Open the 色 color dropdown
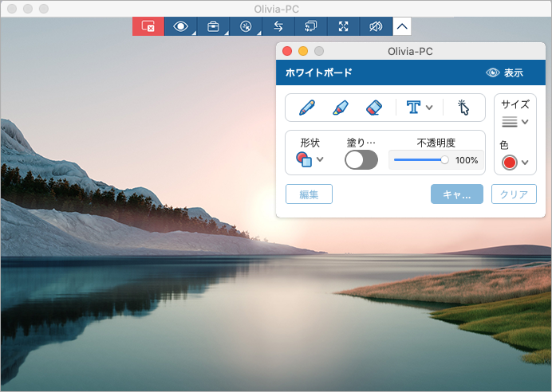Screen dimensions: 552x392 click(x=515, y=163)
